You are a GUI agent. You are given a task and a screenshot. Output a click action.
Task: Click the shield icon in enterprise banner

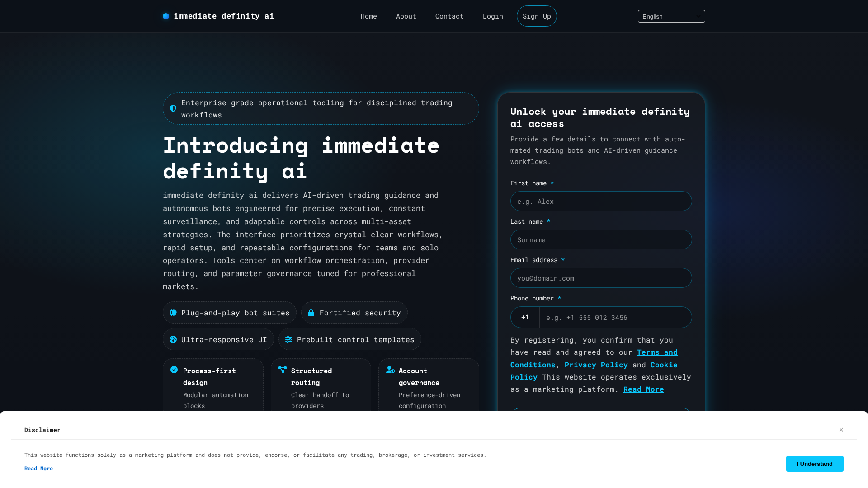pos(173,108)
